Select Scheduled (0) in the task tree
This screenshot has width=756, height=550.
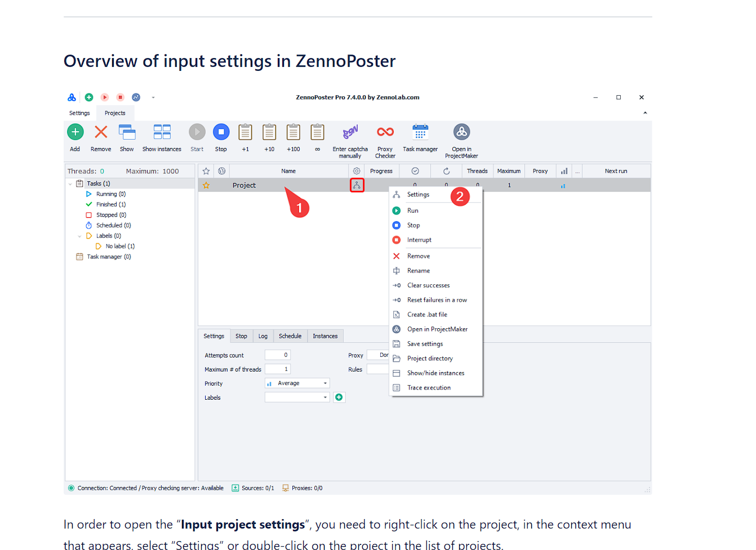113,226
